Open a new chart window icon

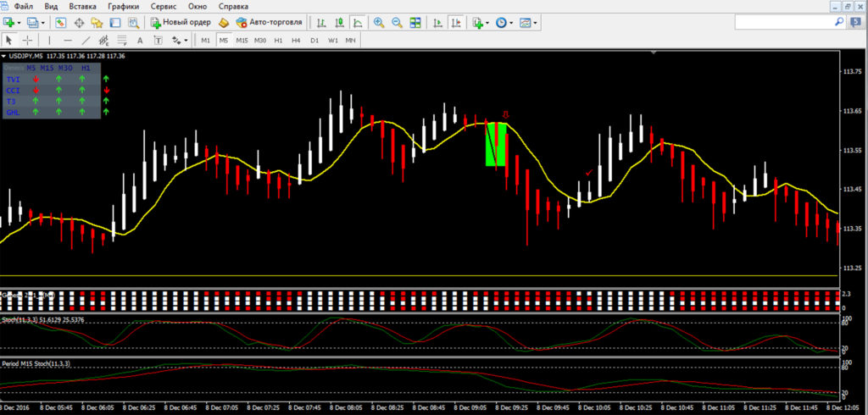(8, 23)
